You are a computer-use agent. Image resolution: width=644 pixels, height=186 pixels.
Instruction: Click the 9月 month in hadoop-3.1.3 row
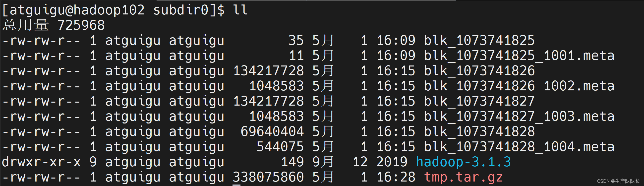tap(323, 162)
